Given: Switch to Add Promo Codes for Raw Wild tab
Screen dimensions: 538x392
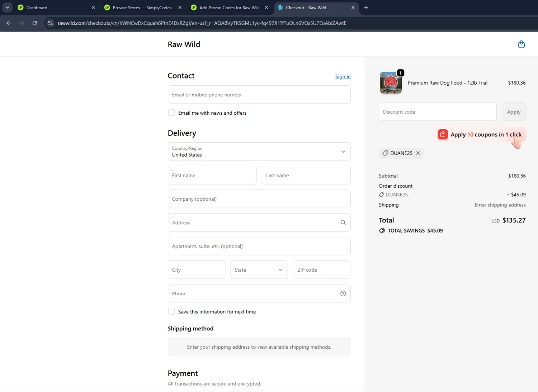Looking at the screenshot, I should coord(227,8).
